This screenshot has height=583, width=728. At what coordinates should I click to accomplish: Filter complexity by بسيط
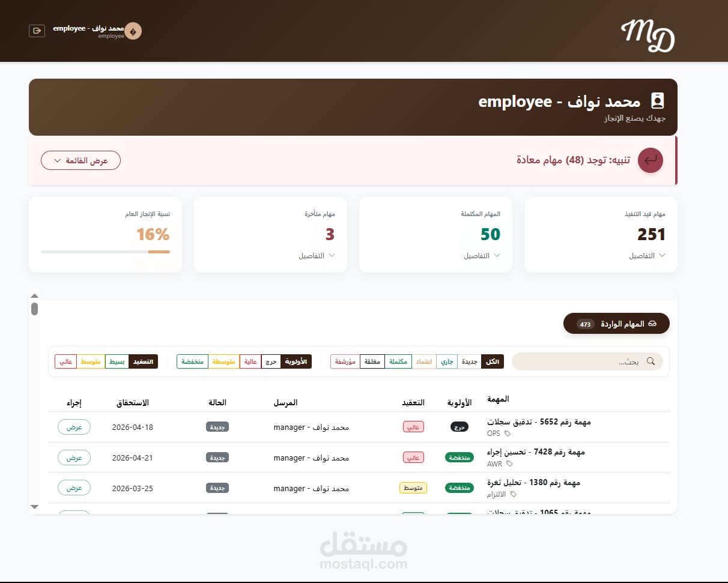pos(117,361)
